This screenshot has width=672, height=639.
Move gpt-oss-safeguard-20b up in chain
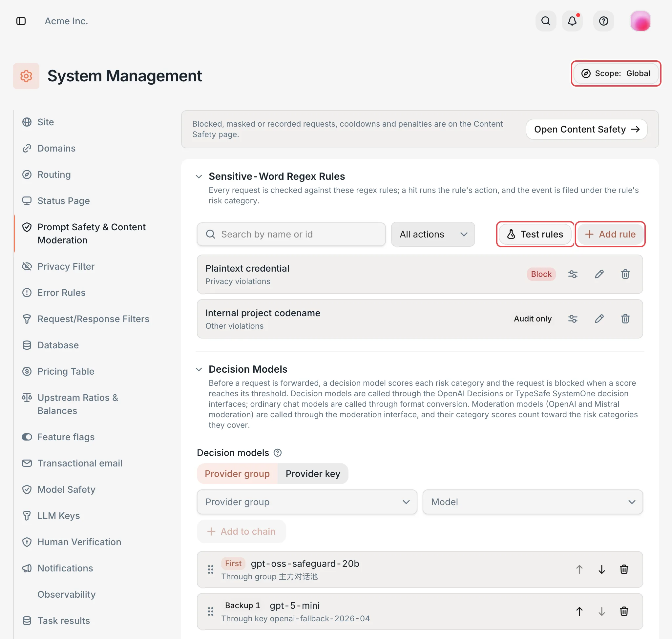tap(579, 569)
